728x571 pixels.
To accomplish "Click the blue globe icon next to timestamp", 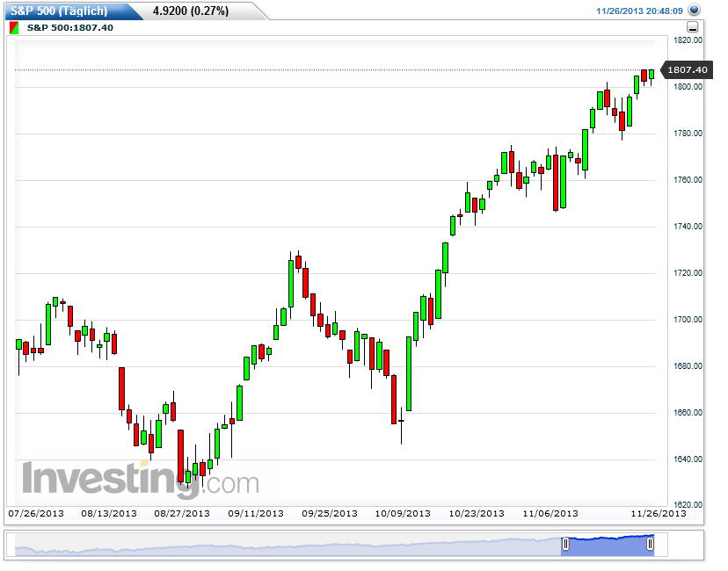I will coord(694,10).
